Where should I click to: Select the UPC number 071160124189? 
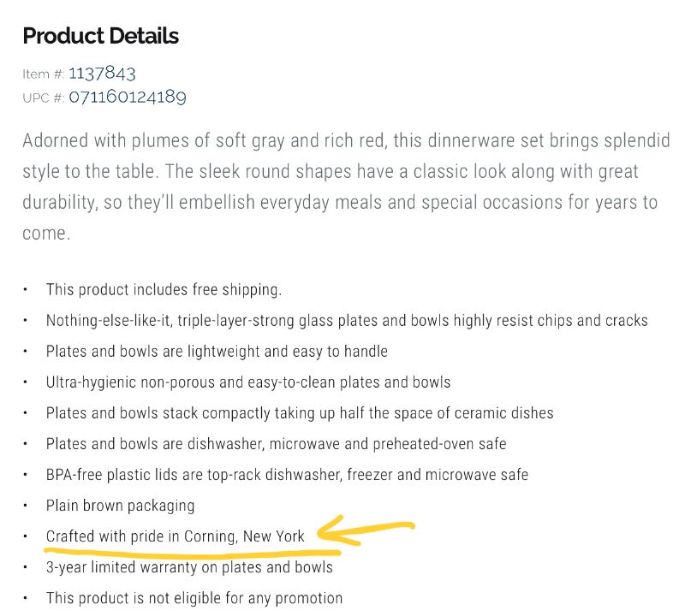pyautogui.click(x=127, y=97)
